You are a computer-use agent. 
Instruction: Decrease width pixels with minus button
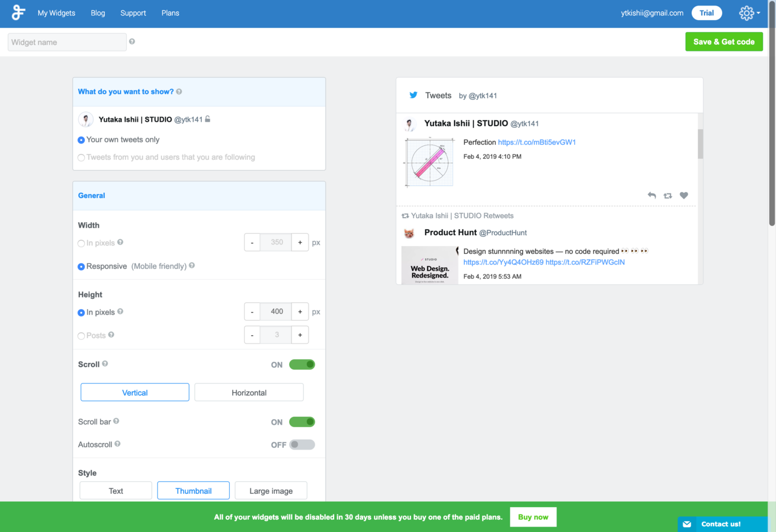click(x=252, y=242)
